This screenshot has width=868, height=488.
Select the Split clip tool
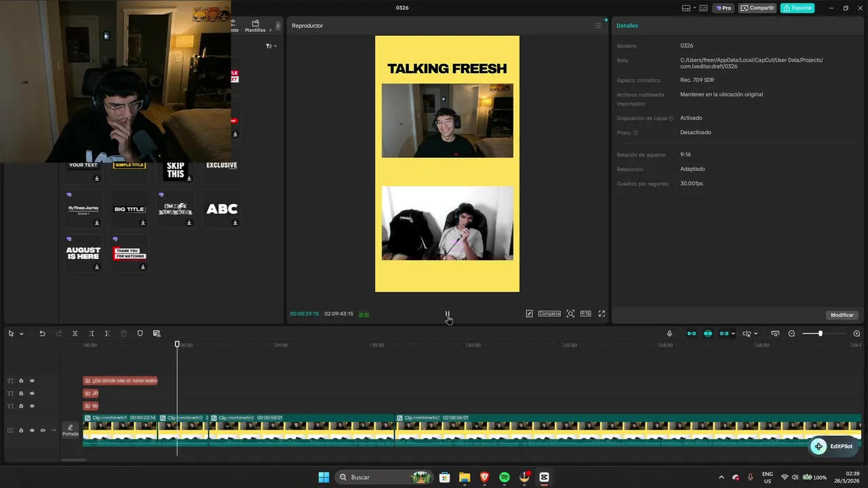(x=75, y=333)
